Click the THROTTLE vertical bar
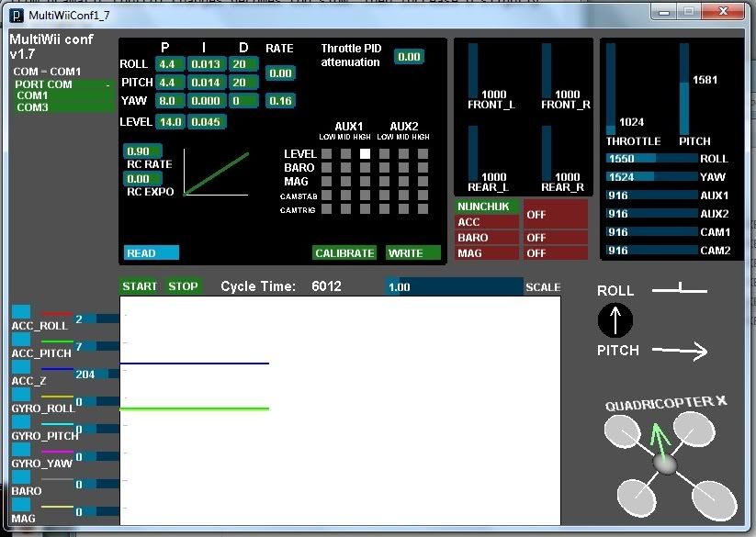 (611, 89)
